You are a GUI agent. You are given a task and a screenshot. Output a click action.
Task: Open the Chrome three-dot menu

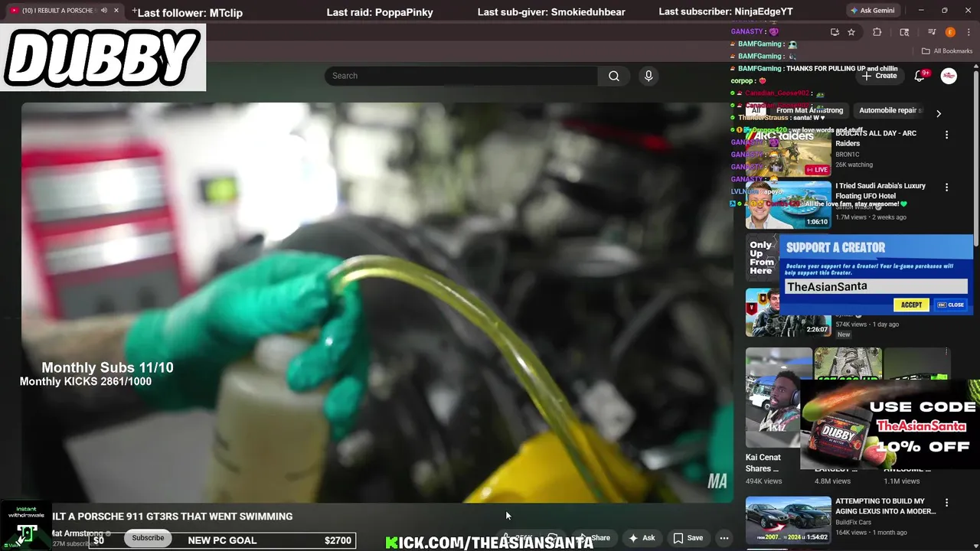pyautogui.click(x=968, y=32)
